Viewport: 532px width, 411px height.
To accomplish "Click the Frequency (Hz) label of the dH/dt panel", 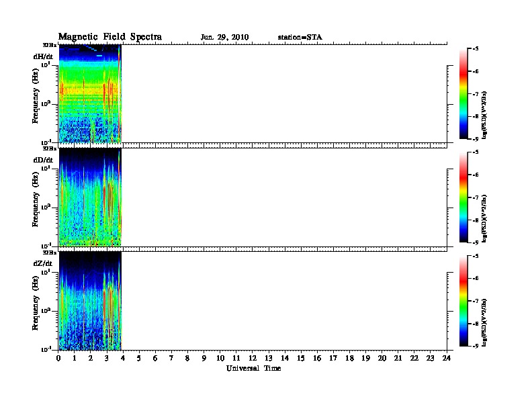I will tap(36, 96).
